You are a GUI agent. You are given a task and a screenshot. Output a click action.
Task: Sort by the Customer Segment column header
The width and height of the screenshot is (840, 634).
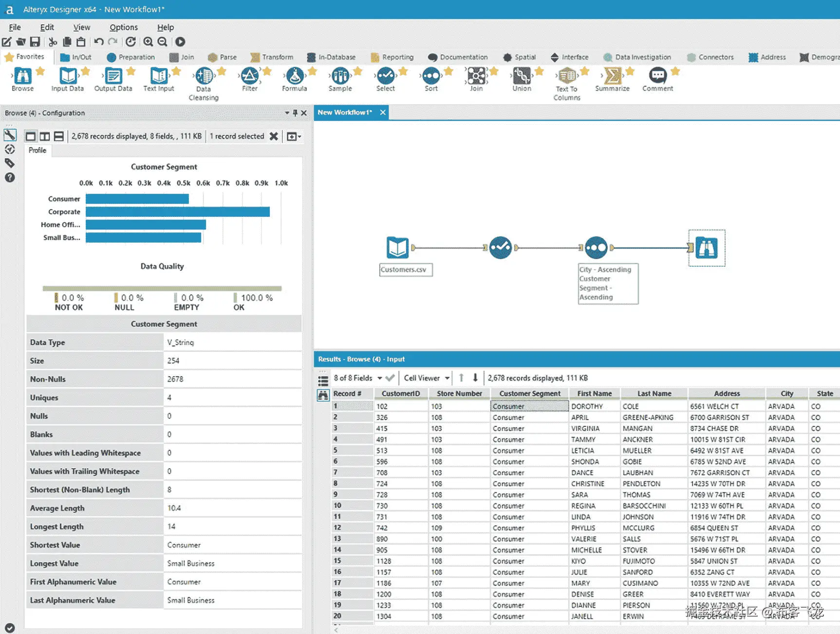(530, 393)
